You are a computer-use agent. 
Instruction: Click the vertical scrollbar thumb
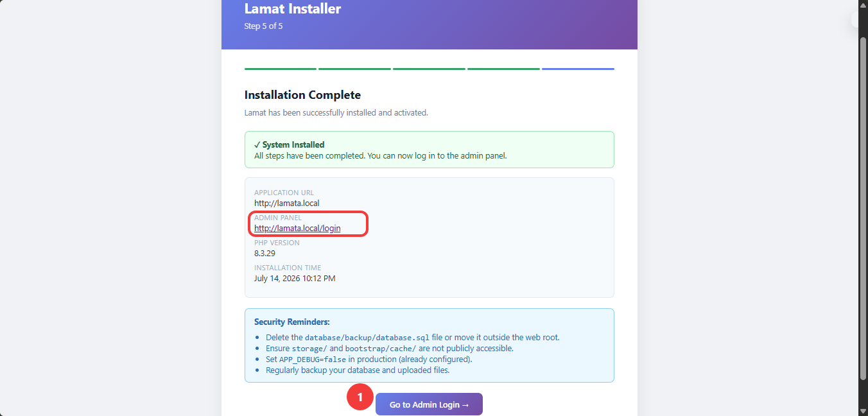[863, 208]
